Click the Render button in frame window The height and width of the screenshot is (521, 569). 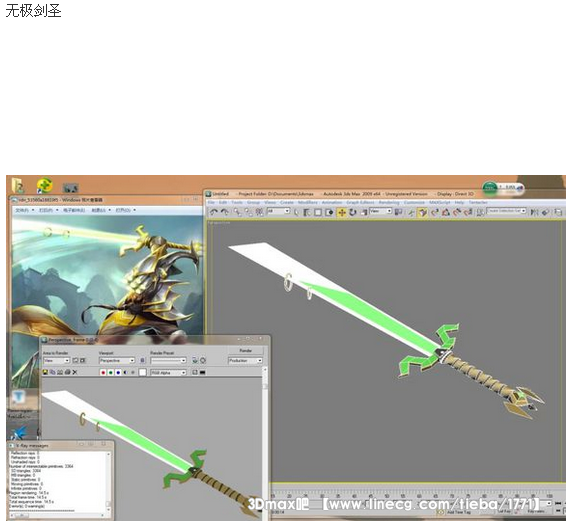pos(246,351)
